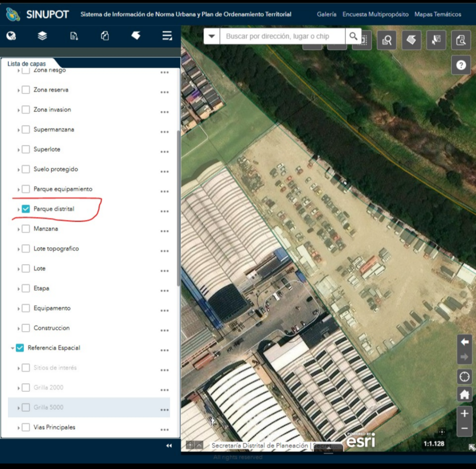Zoom in with the plus button
This screenshot has width=476, height=469.
coord(464,413)
